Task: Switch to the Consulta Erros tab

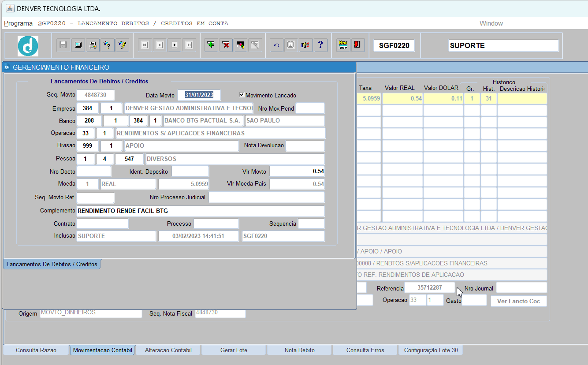Action: tap(365, 350)
